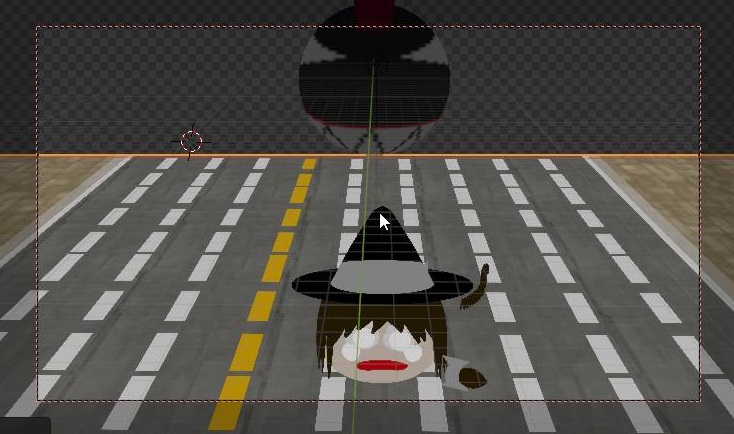734x434 pixels.
Task: Select the large black sphere above the road
Action: click(x=374, y=79)
